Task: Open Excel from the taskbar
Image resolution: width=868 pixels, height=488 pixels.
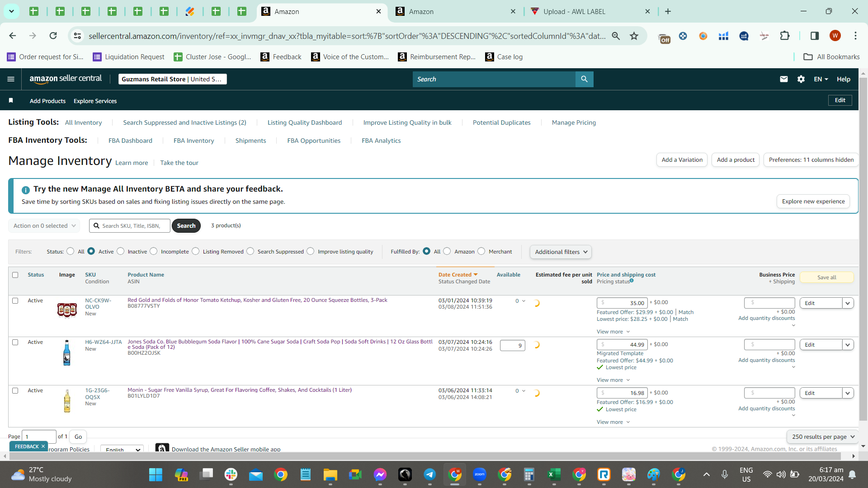Action: (x=554, y=474)
